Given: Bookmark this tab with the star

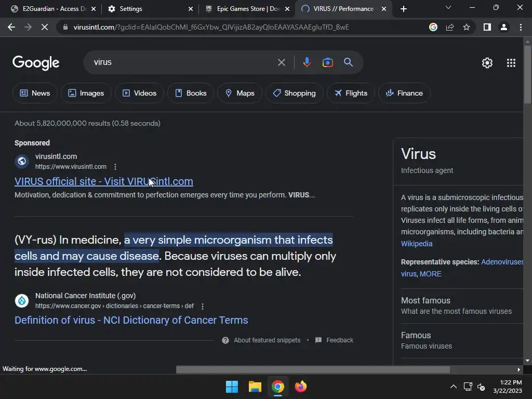Looking at the screenshot, I should tap(467, 27).
